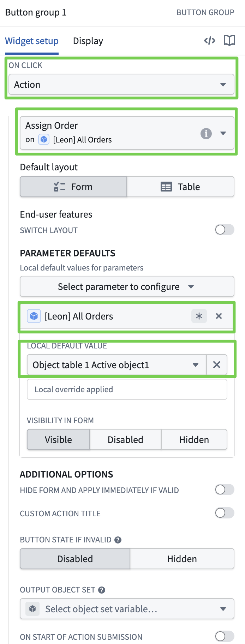Click help icon next to Output Object Set

pos(102,590)
